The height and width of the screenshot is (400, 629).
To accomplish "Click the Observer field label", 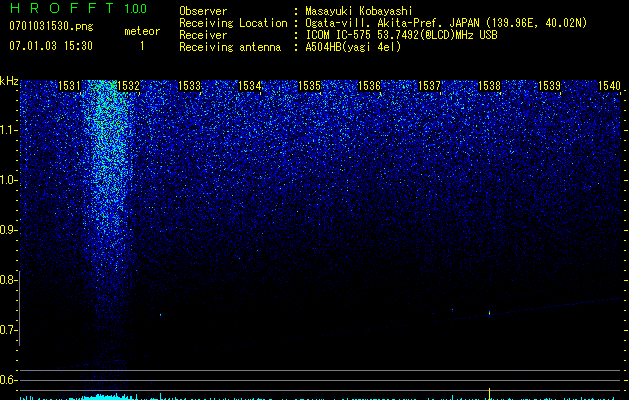I will (203, 11).
